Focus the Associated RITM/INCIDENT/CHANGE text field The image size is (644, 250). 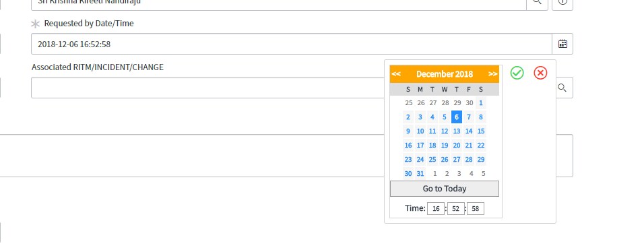tap(208, 88)
